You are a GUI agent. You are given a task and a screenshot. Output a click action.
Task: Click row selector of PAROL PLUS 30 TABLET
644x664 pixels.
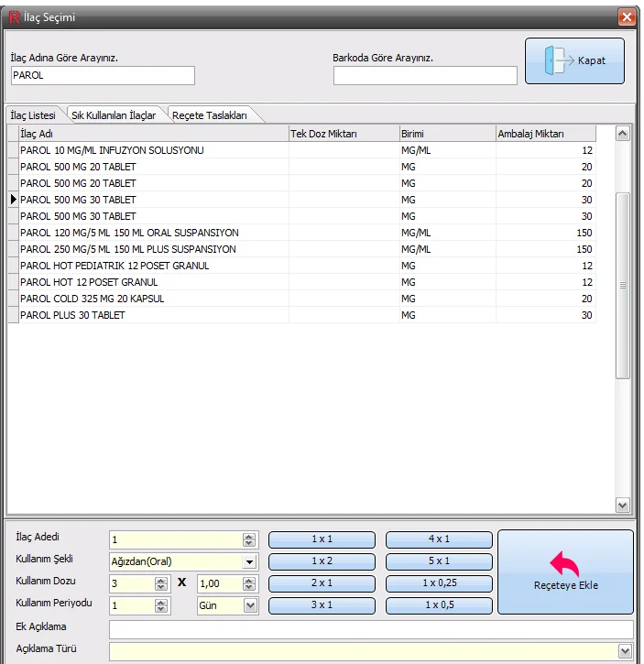point(13,315)
